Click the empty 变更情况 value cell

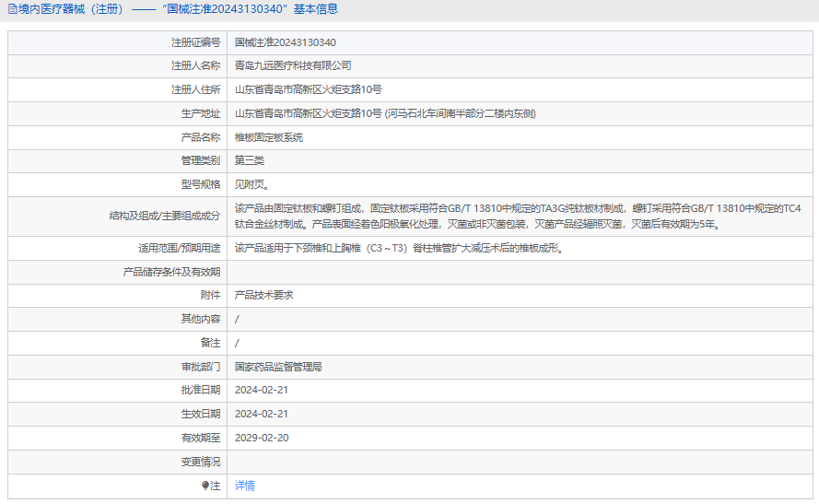click(x=516, y=462)
